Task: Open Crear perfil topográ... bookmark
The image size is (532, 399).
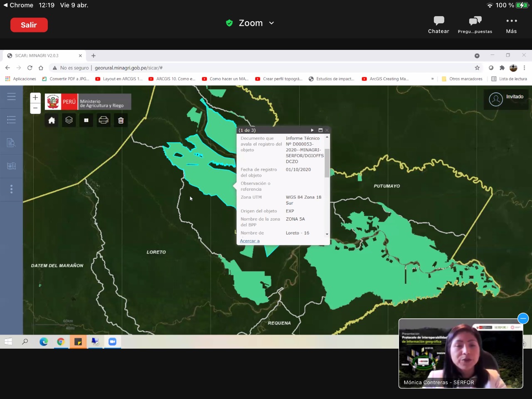Action: [278, 79]
